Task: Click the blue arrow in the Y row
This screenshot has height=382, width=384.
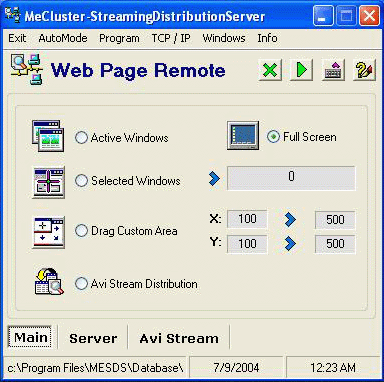Action: 290,244
